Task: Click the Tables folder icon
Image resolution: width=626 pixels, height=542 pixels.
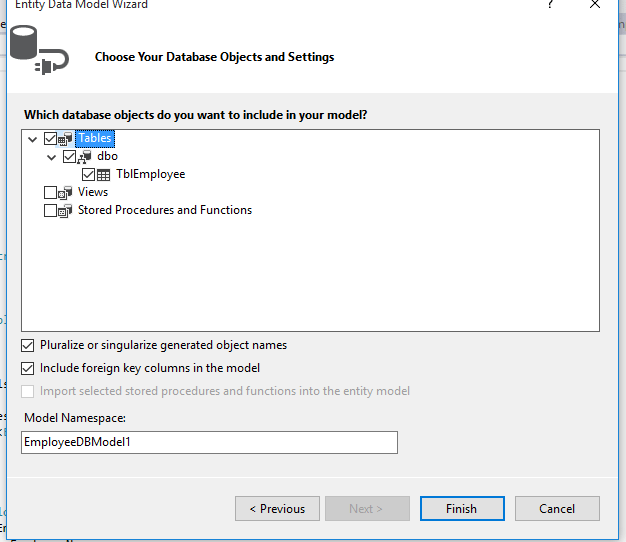Action: [67, 139]
